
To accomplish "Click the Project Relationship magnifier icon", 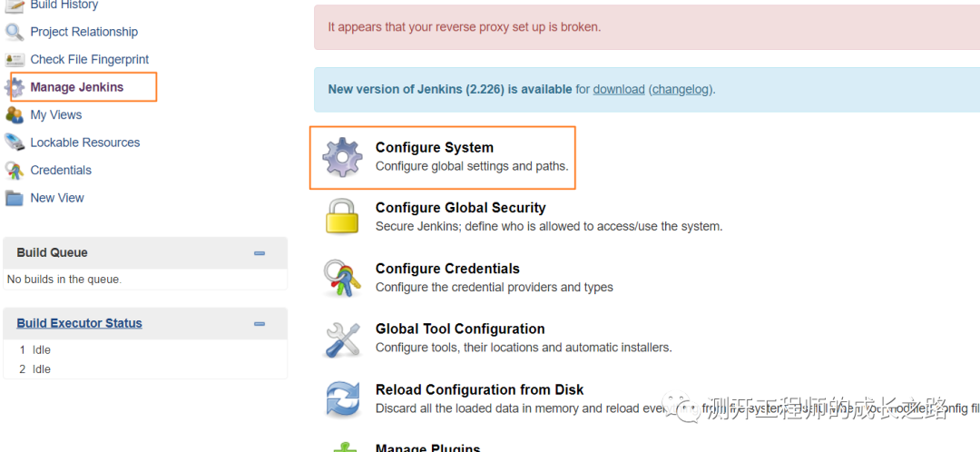I will point(15,32).
